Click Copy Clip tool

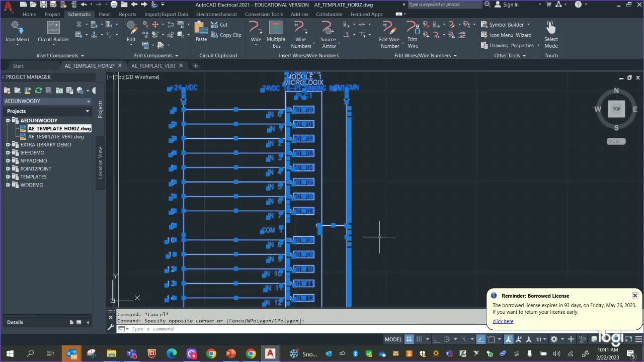click(226, 35)
